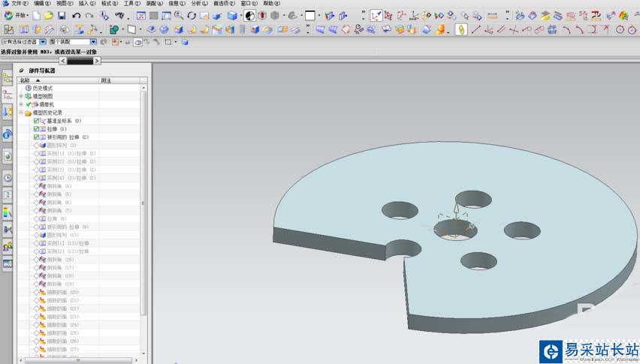The width and height of the screenshot is (640, 364).
Task: Open the datum plane dropdown arrow
Action: 140,30
